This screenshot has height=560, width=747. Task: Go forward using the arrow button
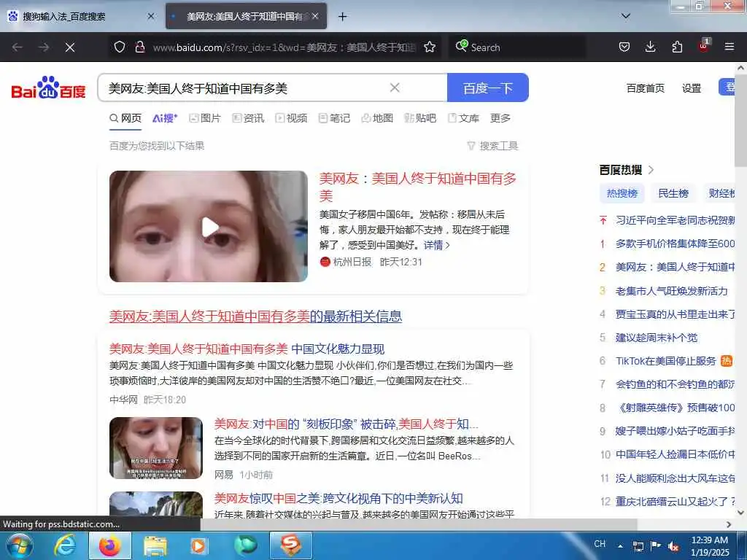pos(43,47)
